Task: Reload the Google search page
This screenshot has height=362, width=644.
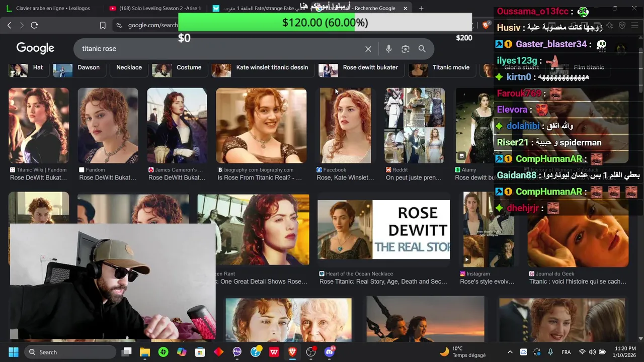Action: pyautogui.click(x=34, y=25)
